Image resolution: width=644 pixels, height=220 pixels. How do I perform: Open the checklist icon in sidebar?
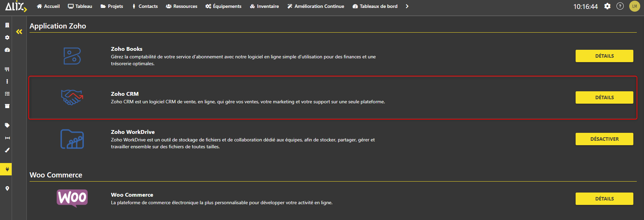7,94
